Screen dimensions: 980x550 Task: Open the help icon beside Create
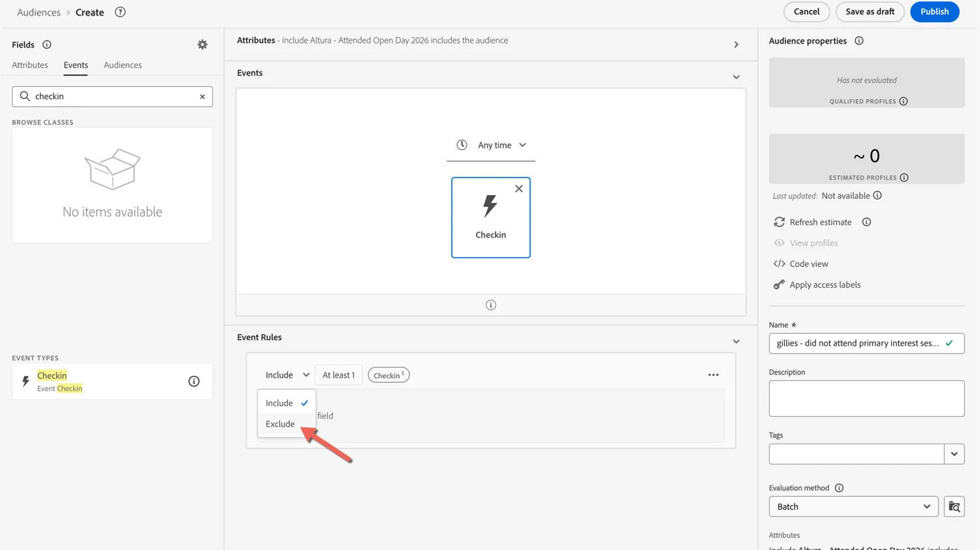coord(120,12)
